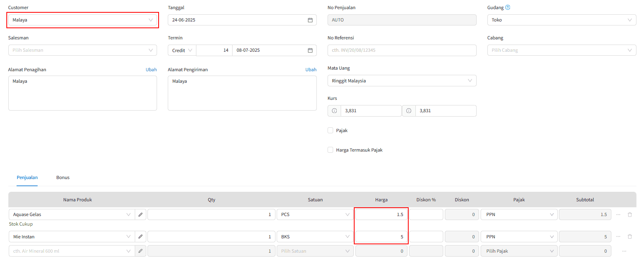The image size is (644, 265).
Task: Click the Harga field for Mie Instan
Action: click(381, 237)
